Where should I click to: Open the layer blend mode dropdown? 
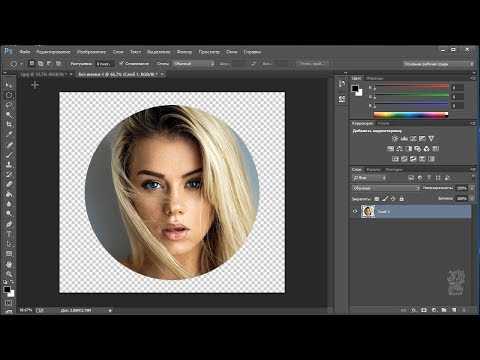(386, 188)
